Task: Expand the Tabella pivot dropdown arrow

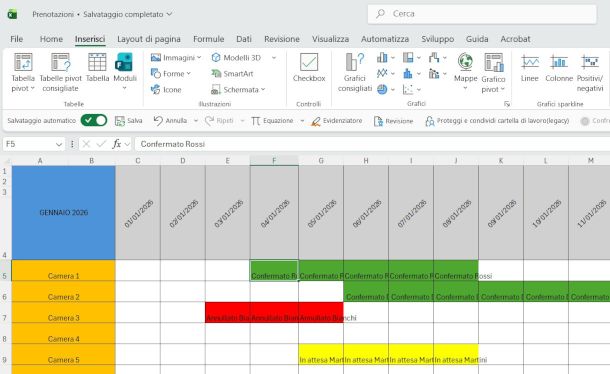Action: pyautogui.click(x=33, y=88)
